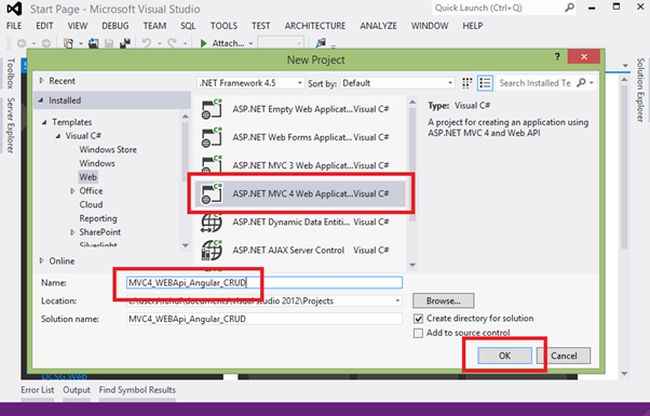The height and width of the screenshot is (416, 650).
Task: Click template list scrollbar down arrow
Action: point(412,265)
